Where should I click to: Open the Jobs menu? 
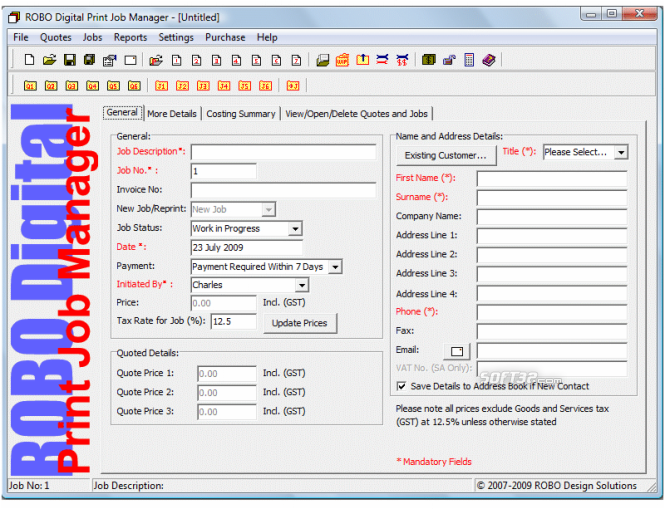[92, 37]
